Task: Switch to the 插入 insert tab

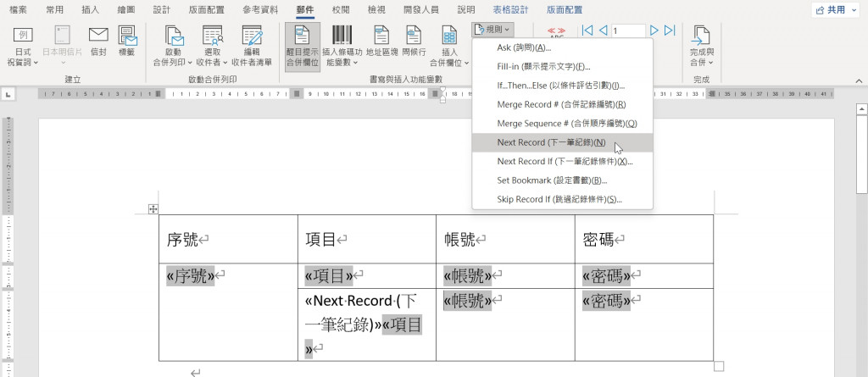Action: pos(90,10)
